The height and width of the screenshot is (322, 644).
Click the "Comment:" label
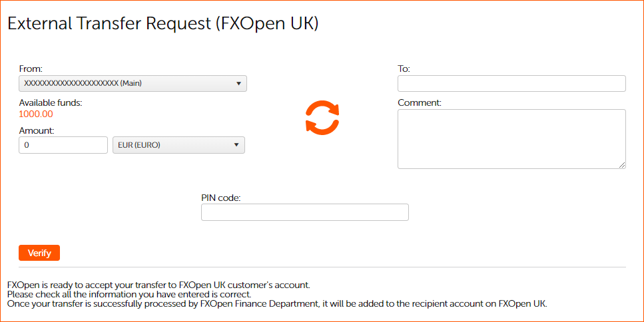(x=420, y=102)
